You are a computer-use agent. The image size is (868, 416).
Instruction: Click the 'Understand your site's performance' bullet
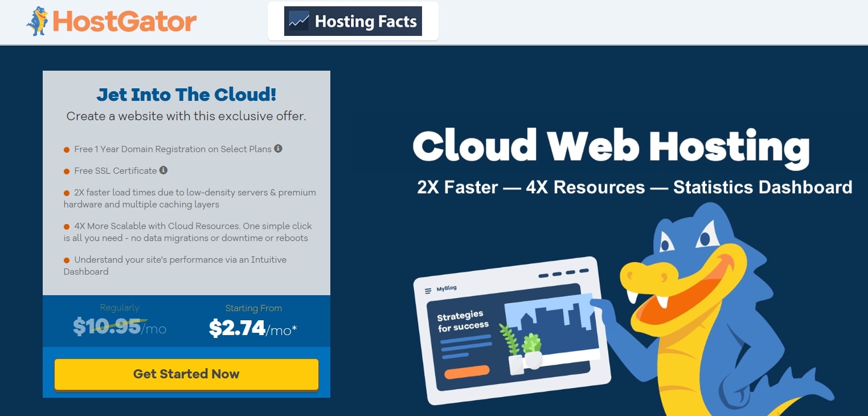(175, 266)
